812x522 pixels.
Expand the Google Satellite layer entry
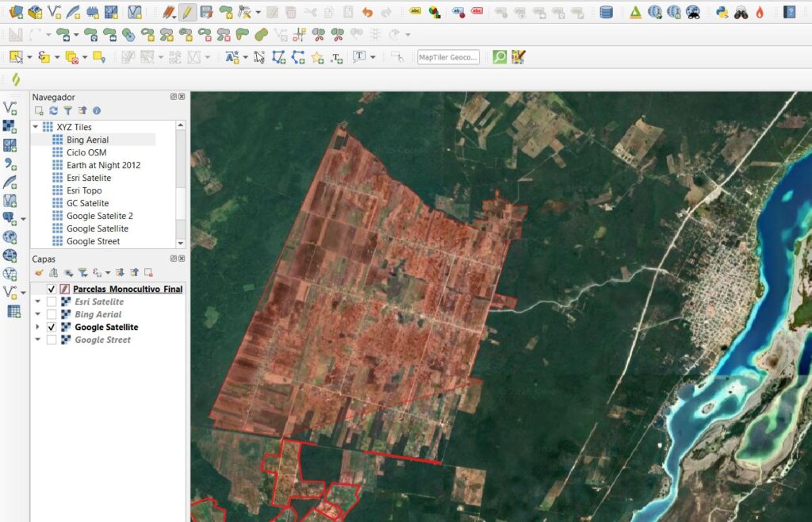36,328
